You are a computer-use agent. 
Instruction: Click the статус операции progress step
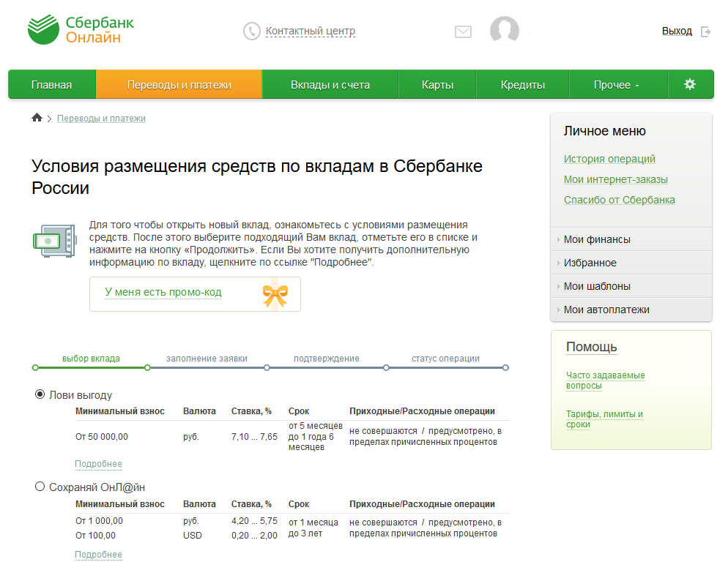click(x=446, y=359)
